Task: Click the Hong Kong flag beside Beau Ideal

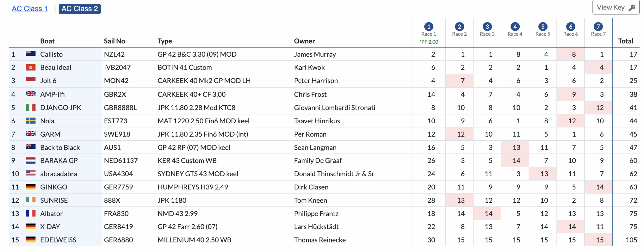Action: [x=31, y=67]
